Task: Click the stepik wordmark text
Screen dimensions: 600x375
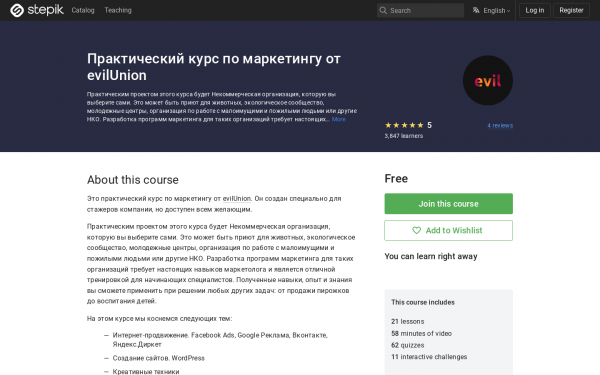Action: tap(46, 10)
